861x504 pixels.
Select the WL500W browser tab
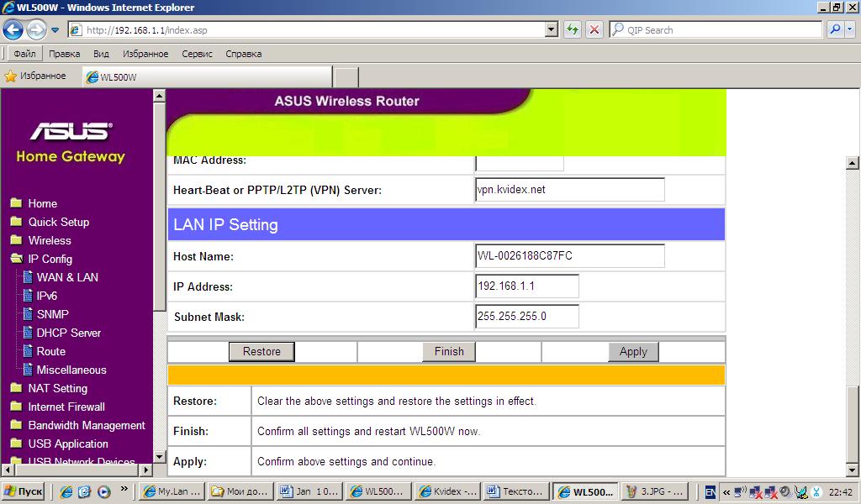207,76
